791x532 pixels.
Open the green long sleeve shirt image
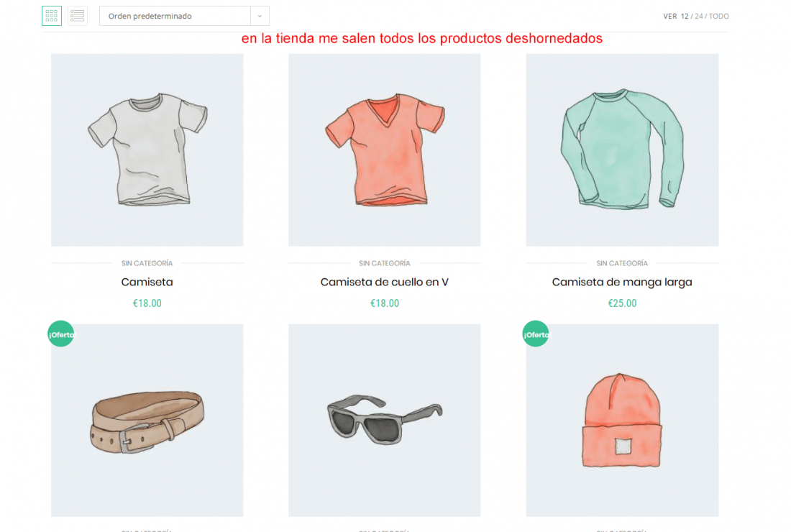tap(622, 150)
